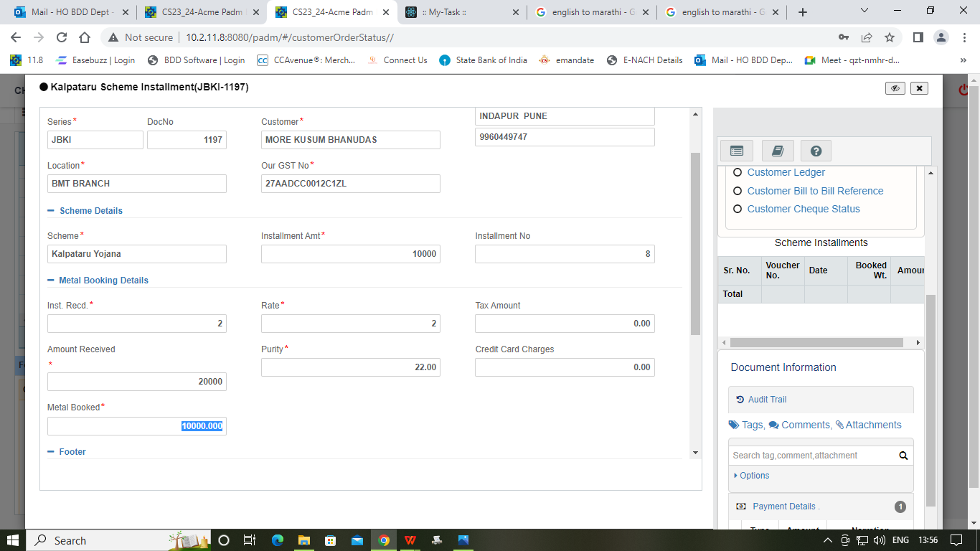Viewport: 980px width, 551px height.
Task: Open the Chrome three-dot menu
Action: [x=964, y=37]
